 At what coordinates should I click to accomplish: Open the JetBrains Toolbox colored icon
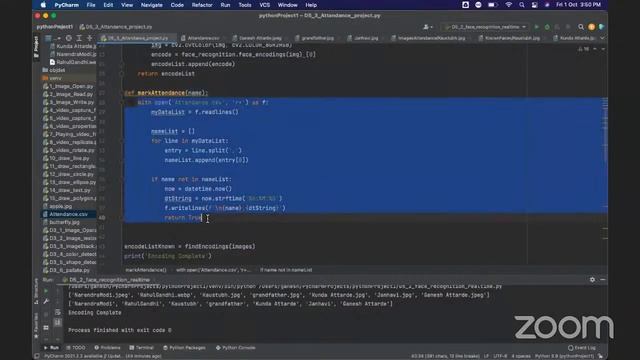coord(601,27)
